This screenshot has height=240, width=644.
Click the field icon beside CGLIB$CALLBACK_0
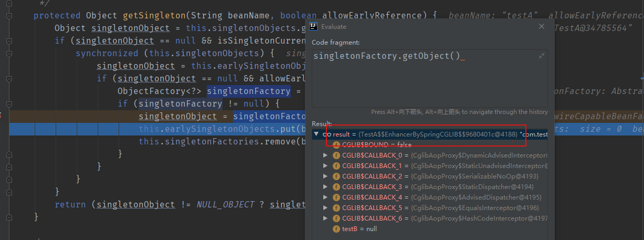point(336,155)
